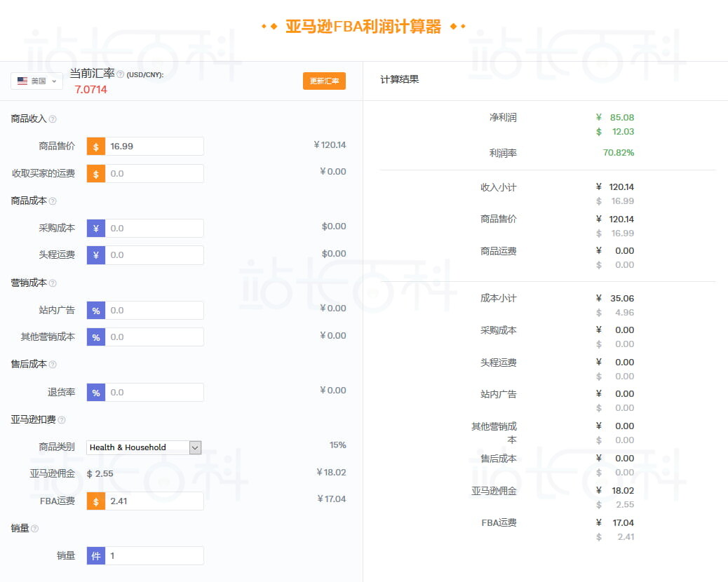Image resolution: width=728 pixels, height=582 pixels.
Task: Focus the FBA运费 input with 2.41
Action: (x=154, y=501)
